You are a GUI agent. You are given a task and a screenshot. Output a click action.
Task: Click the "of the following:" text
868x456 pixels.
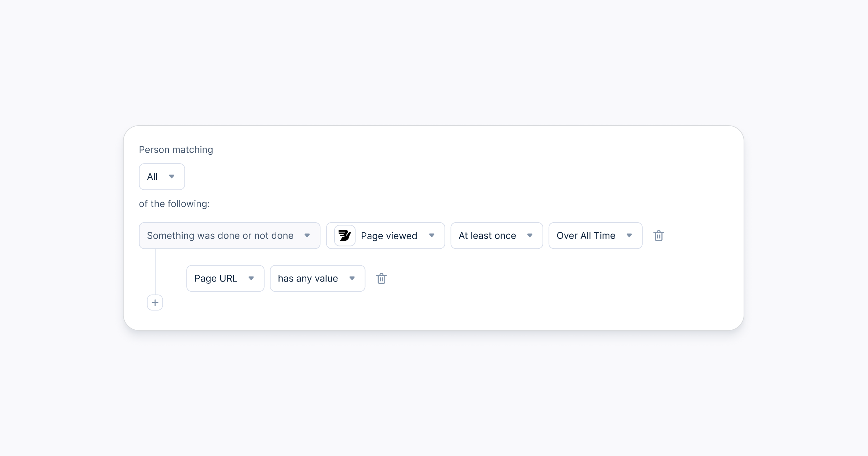[174, 204]
